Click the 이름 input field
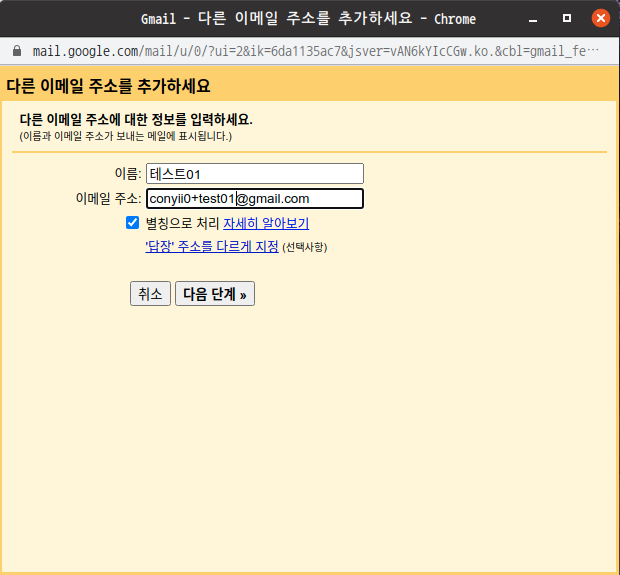This screenshot has height=575, width=620. 255,174
